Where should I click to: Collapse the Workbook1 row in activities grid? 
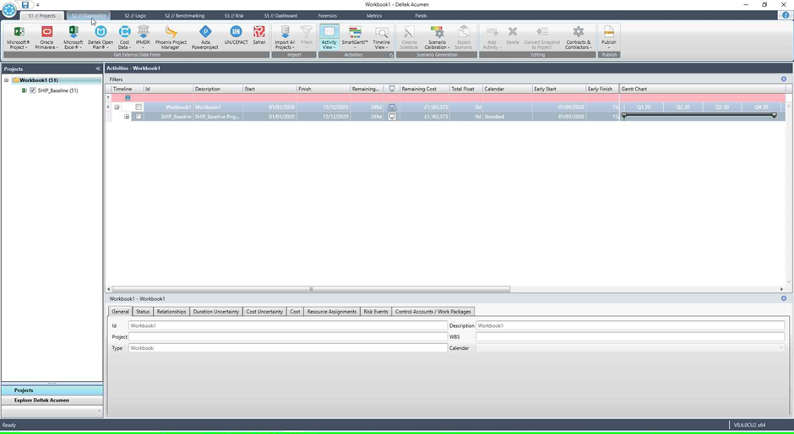click(x=116, y=107)
